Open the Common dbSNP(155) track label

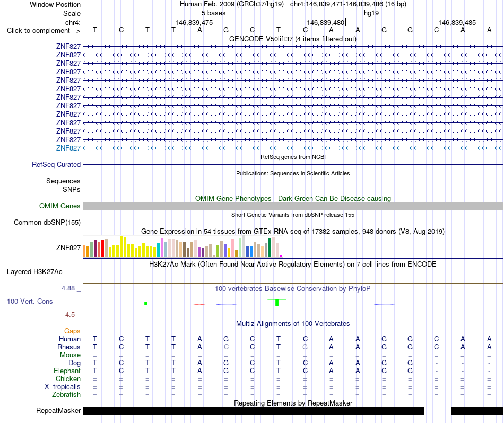point(47,222)
